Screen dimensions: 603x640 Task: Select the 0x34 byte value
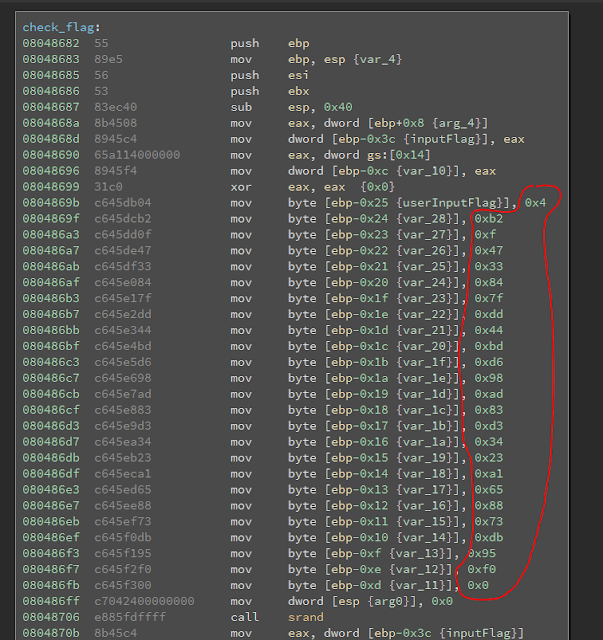click(x=489, y=442)
